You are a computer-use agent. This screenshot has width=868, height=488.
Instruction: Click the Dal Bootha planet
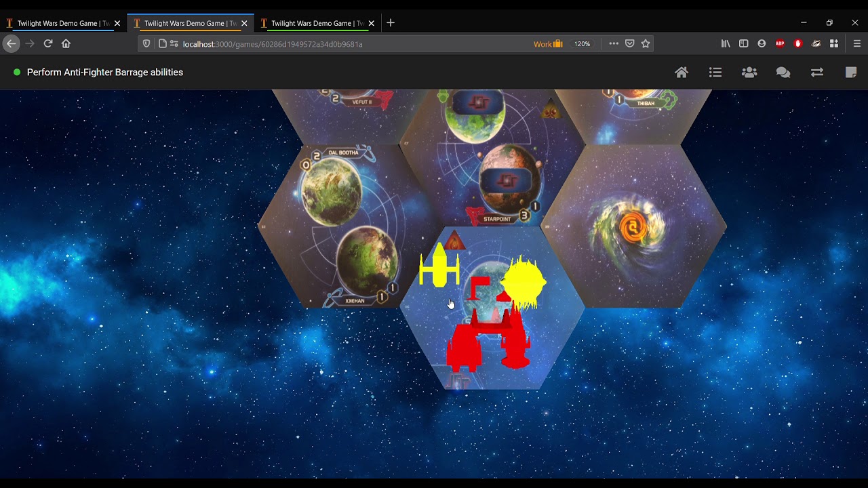(x=332, y=192)
